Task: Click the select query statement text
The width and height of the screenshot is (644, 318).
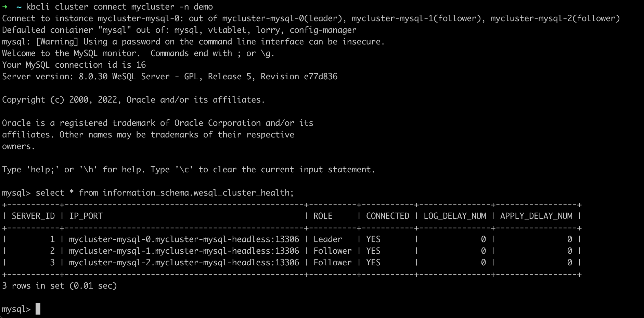Action: 165,193
